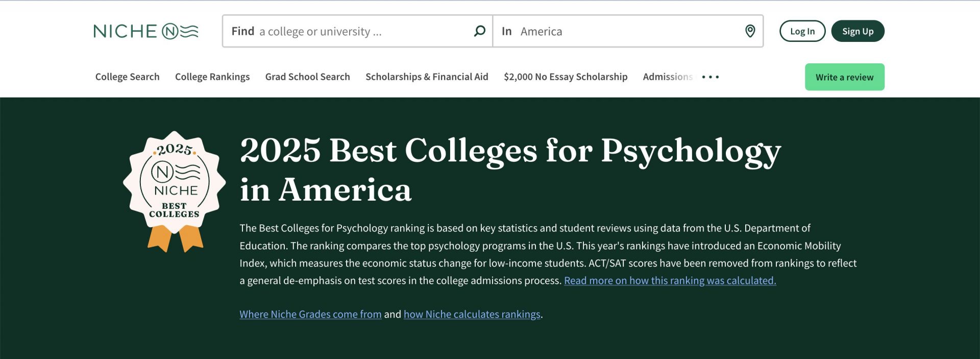Open Scholarships & Financial Aid menu
980x359 pixels.
427,77
